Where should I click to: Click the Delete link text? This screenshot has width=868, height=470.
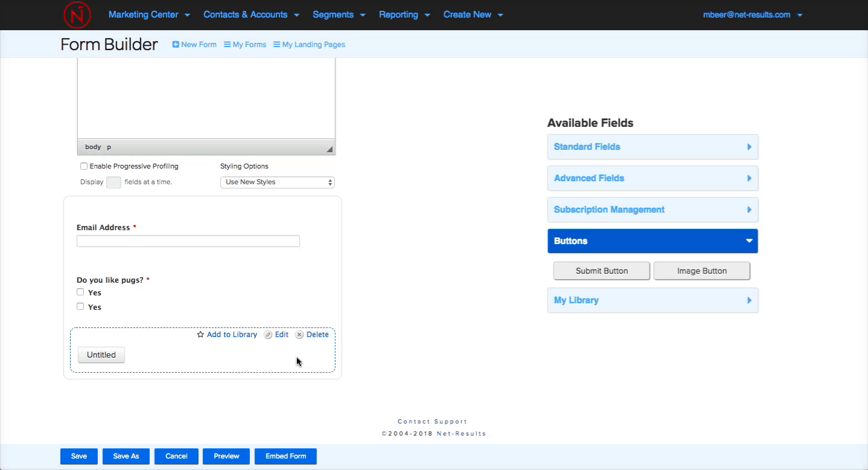(318, 335)
